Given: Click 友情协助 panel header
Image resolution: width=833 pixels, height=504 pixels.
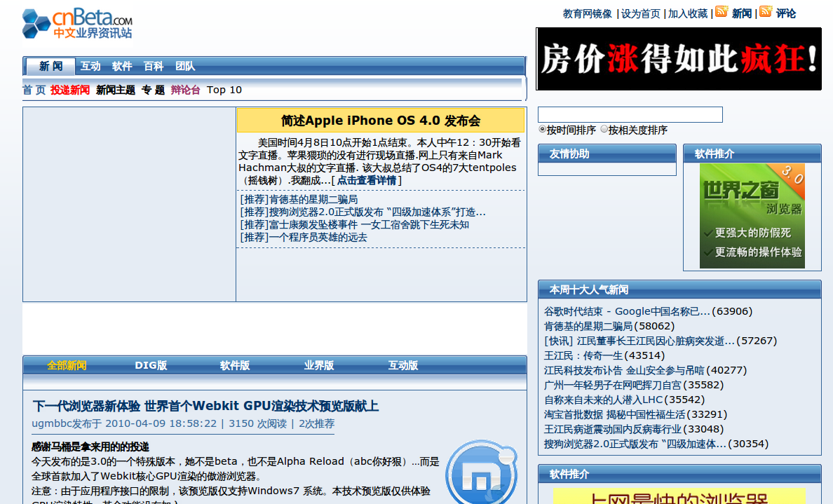Looking at the screenshot, I should click(x=607, y=154).
